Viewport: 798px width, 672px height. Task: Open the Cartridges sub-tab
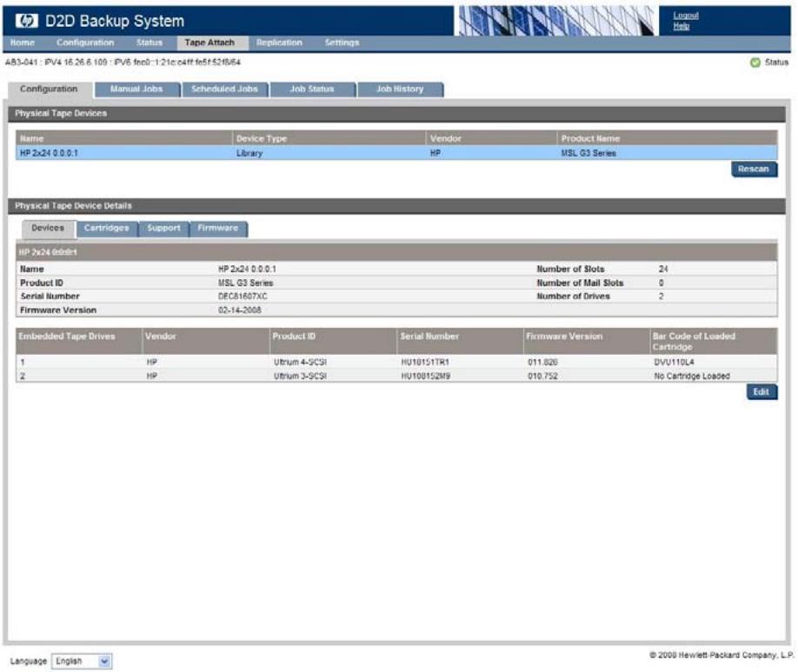pos(106,228)
